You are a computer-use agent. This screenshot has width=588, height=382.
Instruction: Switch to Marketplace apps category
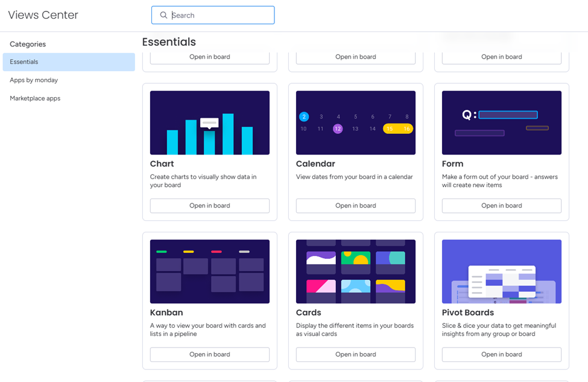pos(35,98)
